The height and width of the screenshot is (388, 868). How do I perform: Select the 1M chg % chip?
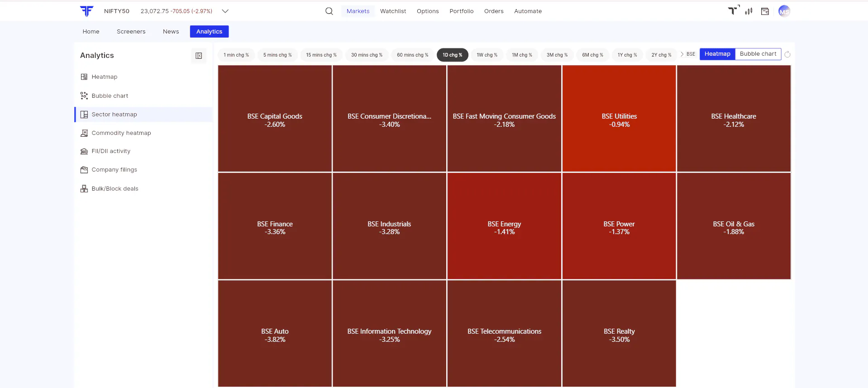pos(522,55)
